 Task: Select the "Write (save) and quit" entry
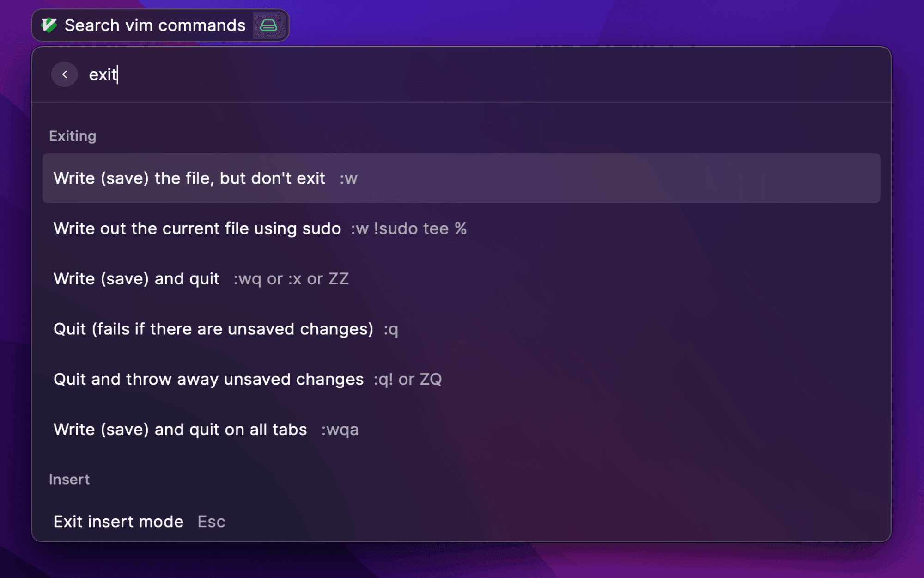461,279
